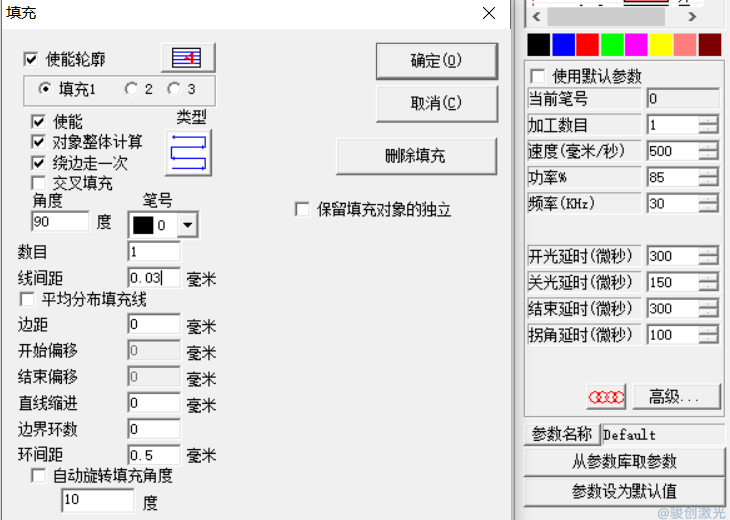Click the Default parameter name field
The width and height of the screenshot is (730, 520).
662,435
